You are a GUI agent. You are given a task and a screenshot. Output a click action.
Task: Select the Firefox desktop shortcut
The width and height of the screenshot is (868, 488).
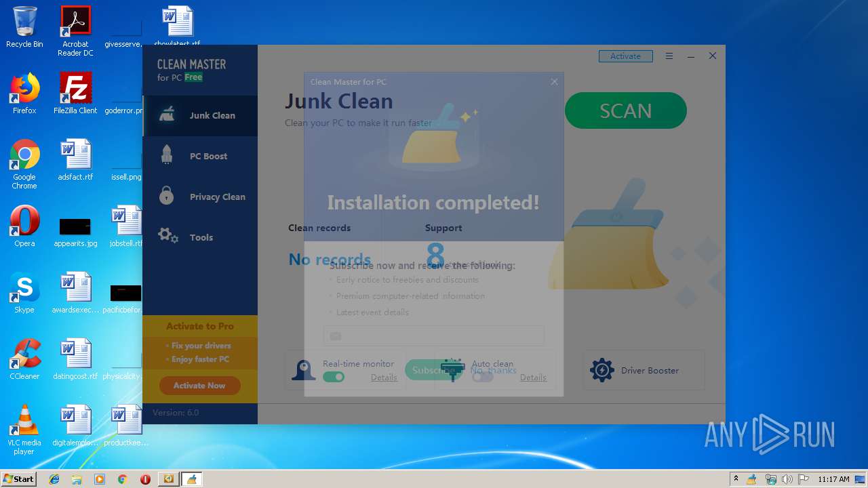point(24,93)
